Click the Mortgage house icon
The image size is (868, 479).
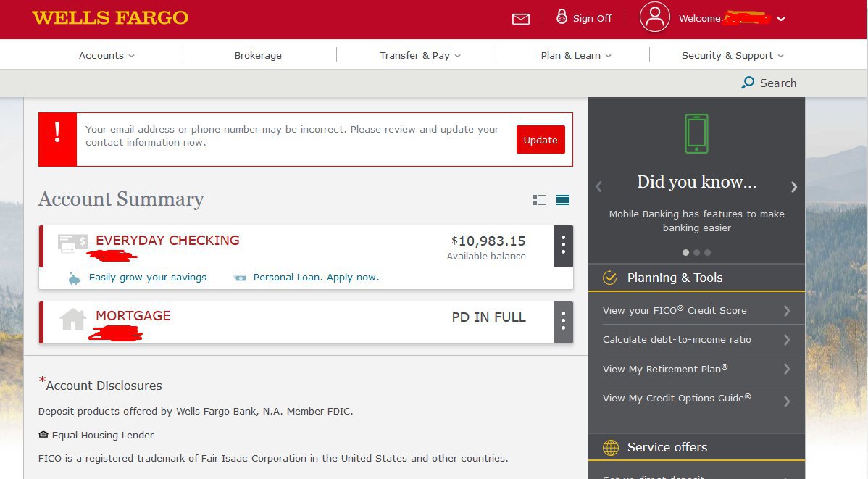click(72, 319)
